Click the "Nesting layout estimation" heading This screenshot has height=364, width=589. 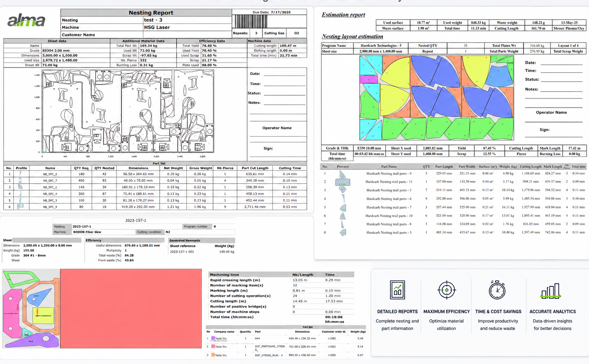[352, 36]
